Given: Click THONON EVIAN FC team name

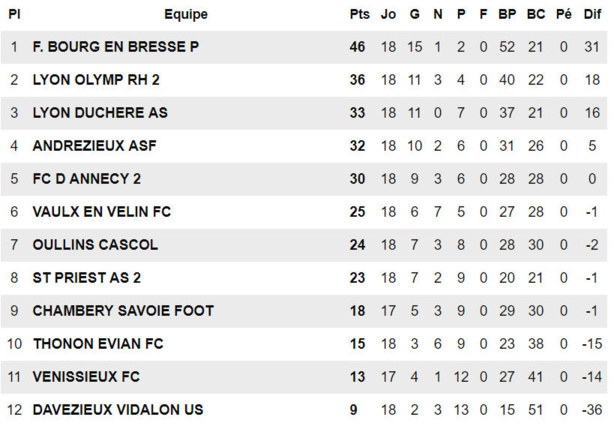Looking at the screenshot, I should pos(98,344).
